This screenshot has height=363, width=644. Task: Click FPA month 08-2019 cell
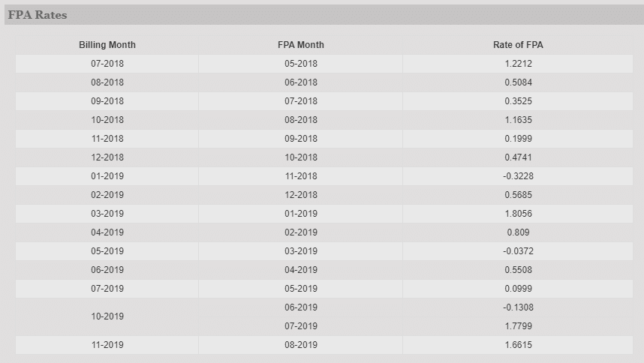tap(301, 345)
